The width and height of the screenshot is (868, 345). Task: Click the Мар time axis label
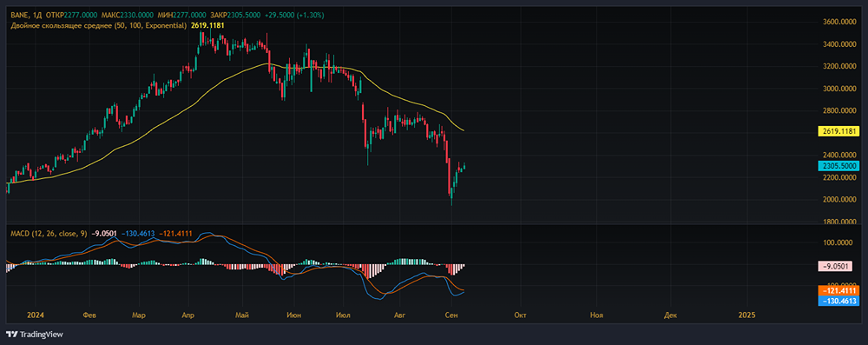[139, 315]
